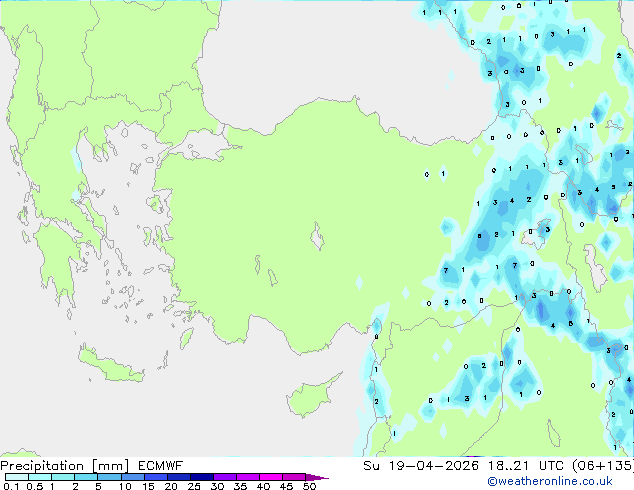Viewport: 634px width, 490px height.
Task: Click the legend value label '10'
Action: point(125,486)
